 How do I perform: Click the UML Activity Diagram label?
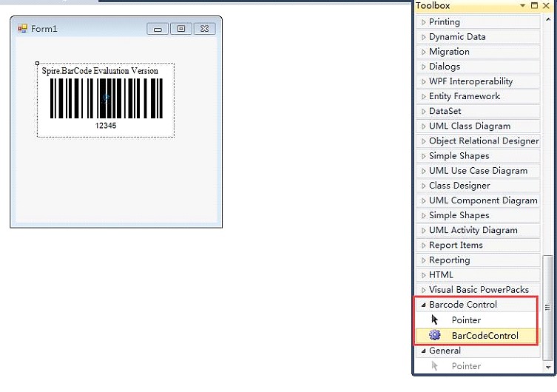click(473, 230)
